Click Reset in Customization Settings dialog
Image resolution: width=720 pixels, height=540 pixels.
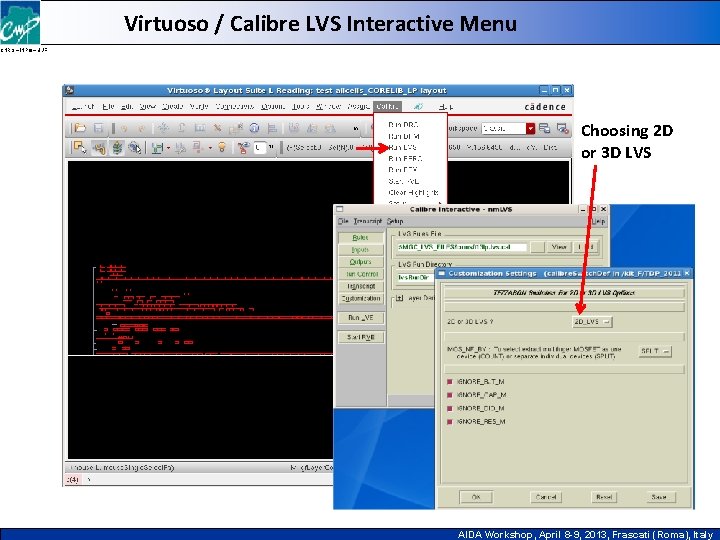click(604, 497)
